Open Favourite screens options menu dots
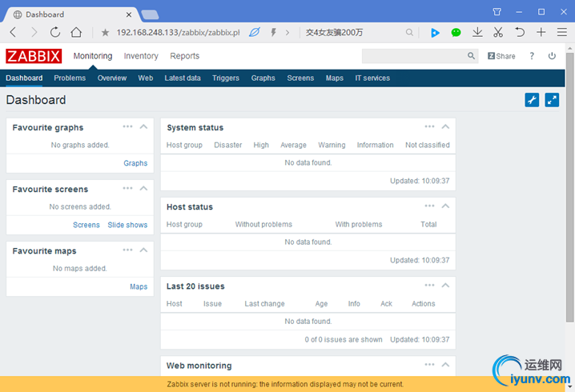The width and height of the screenshot is (575, 392). [127, 188]
